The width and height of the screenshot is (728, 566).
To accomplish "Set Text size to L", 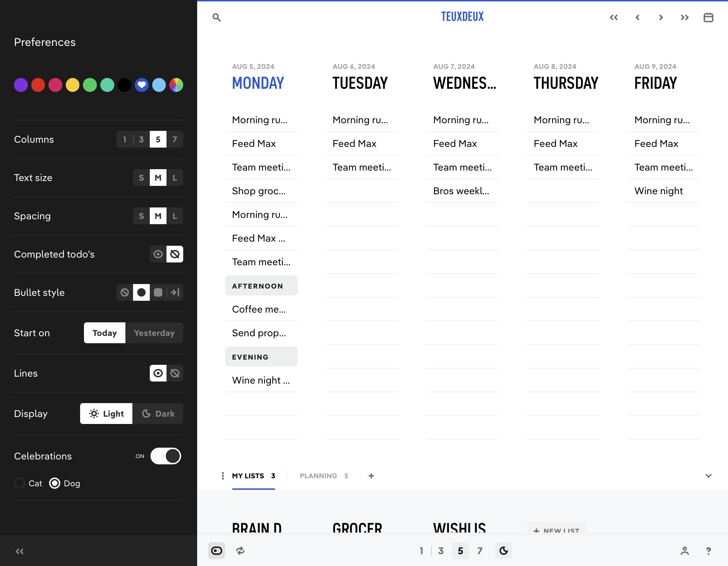I will (x=175, y=178).
